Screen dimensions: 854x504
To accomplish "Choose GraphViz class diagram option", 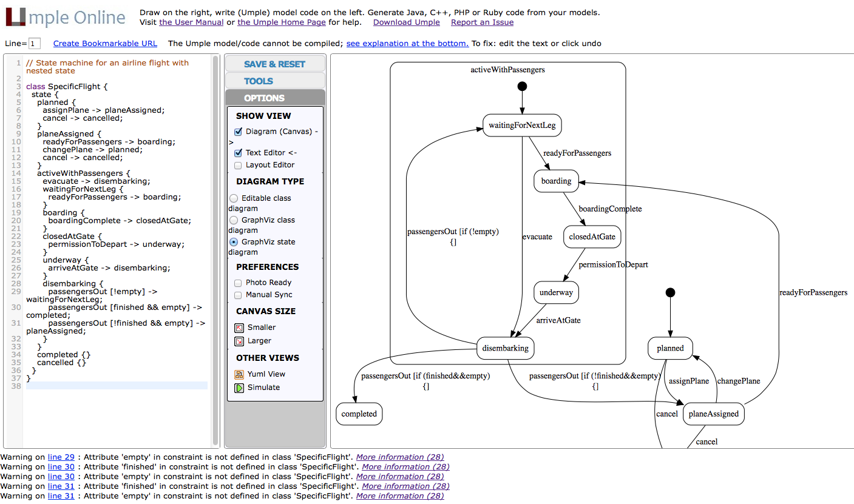I will (x=234, y=220).
